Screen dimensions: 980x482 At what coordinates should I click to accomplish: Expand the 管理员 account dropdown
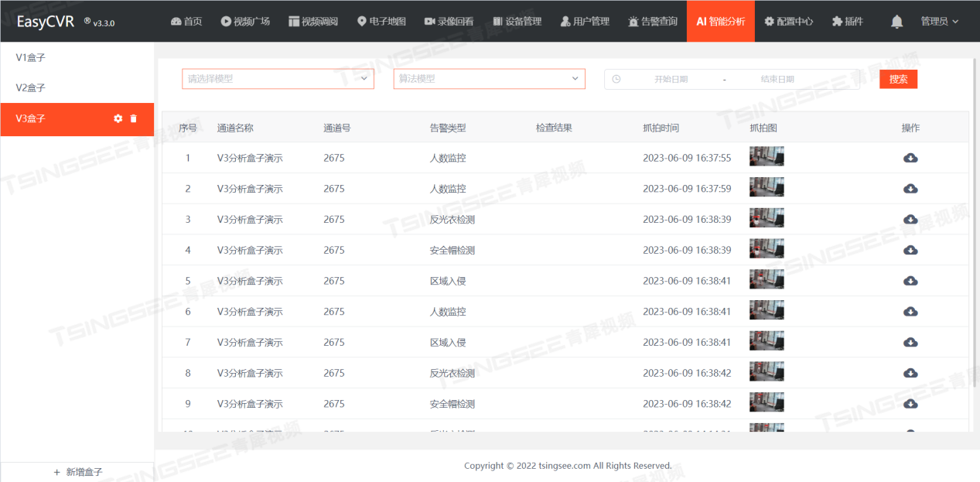pos(940,22)
